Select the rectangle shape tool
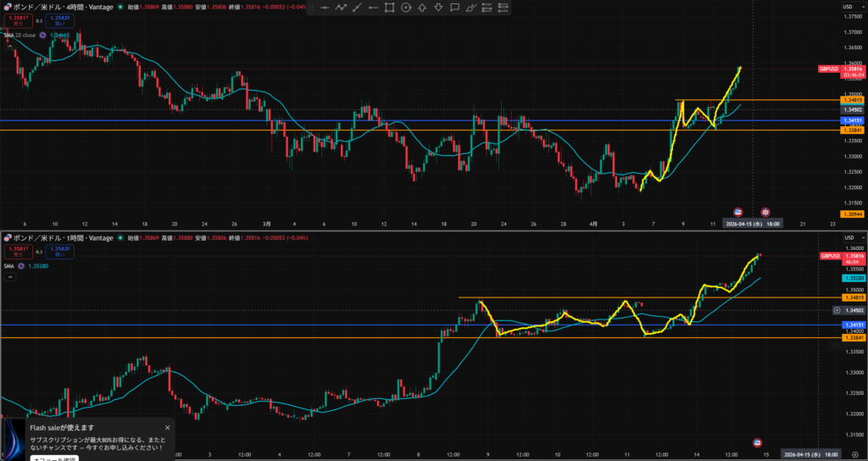868x461 pixels. pyautogui.click(x=389, y=8)
